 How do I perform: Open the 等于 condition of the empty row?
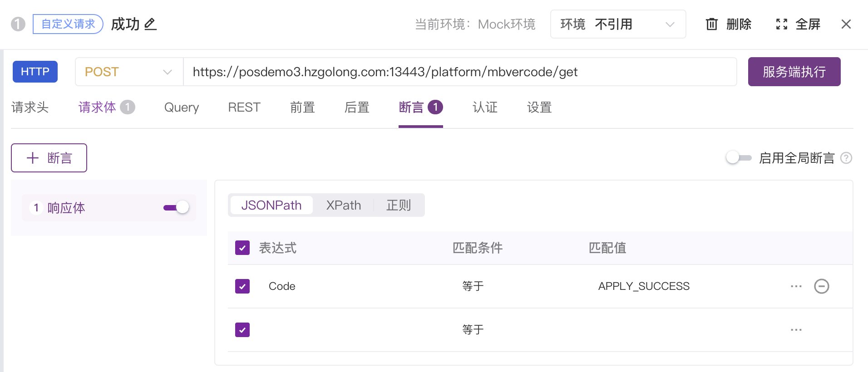click(473, 330)
